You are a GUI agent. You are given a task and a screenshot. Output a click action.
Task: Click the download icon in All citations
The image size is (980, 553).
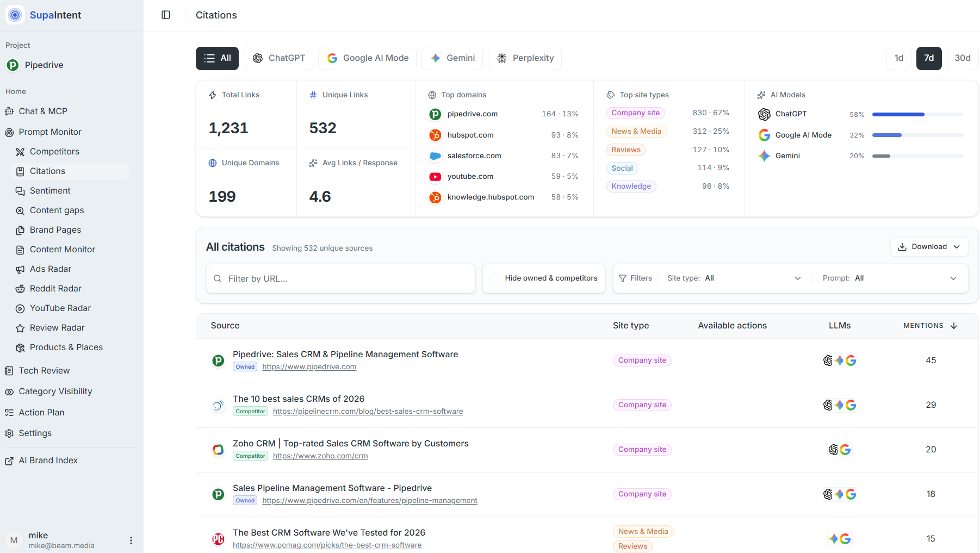[x=902, y=247]
